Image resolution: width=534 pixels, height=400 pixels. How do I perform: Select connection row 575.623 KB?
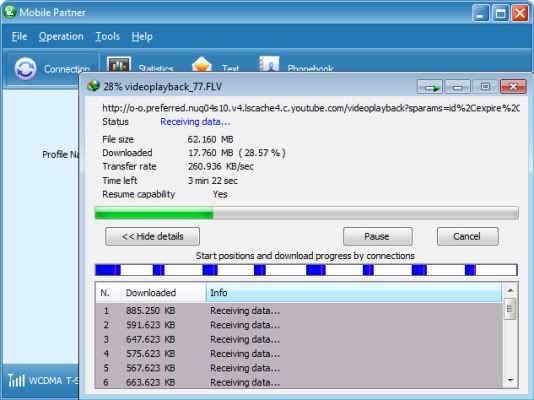click(x=299, y=353)
